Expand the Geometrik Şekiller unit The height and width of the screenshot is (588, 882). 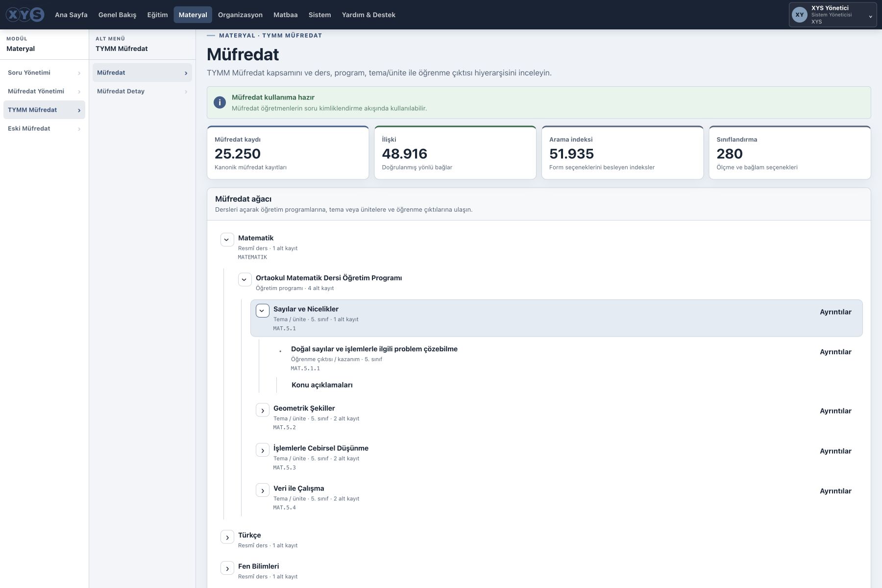click(262, 411)
